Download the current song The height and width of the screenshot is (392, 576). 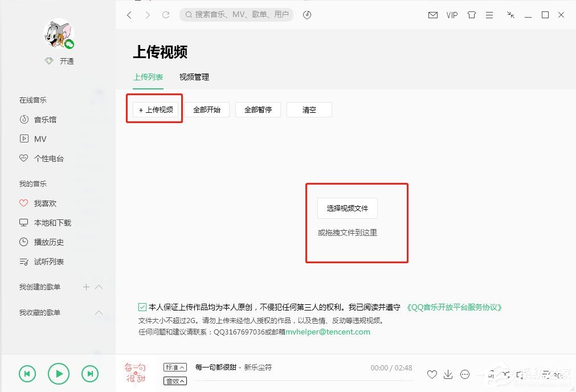point(448,374)
